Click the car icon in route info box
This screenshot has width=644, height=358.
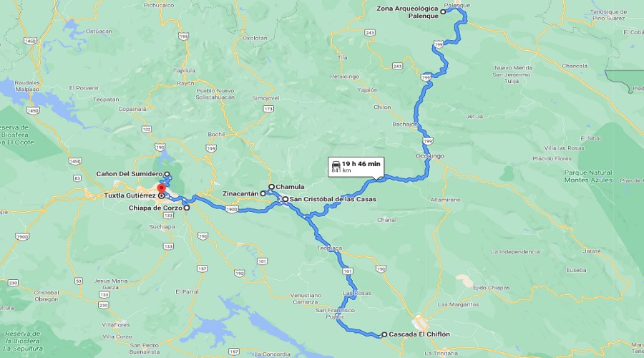point(336,164)
